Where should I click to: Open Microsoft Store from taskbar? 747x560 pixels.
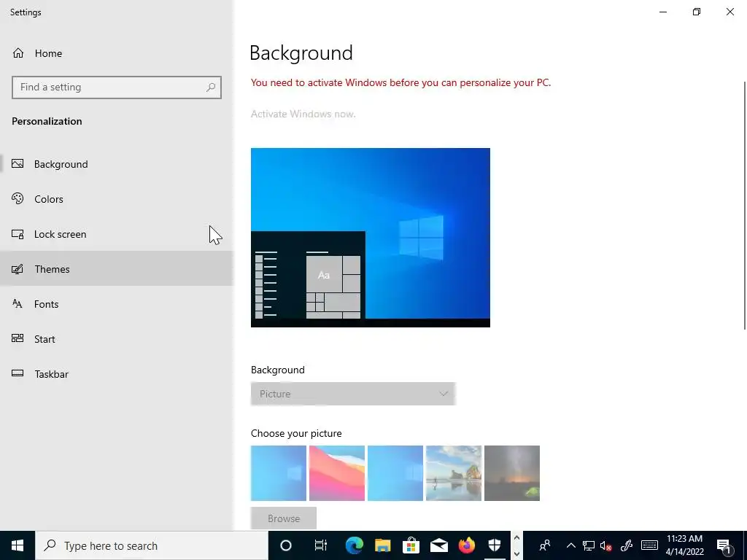coord(411,545)
